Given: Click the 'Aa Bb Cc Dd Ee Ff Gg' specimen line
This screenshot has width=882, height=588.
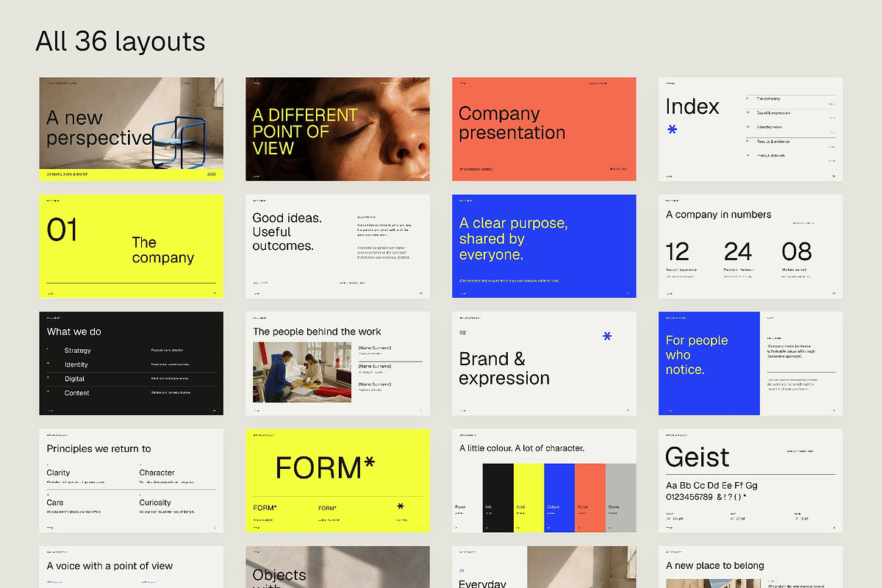Looking at the screenshot, I should click(x=711, y=486).
